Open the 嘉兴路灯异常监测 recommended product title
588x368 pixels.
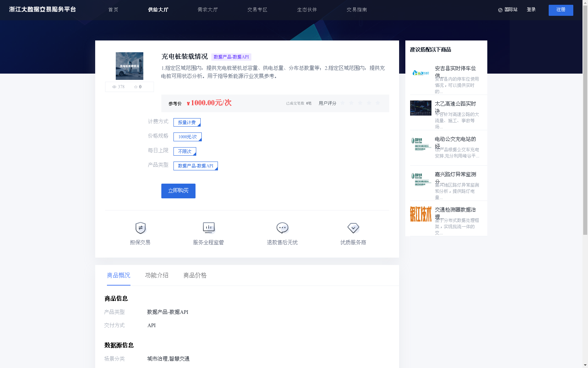click(x=455, y=178)
